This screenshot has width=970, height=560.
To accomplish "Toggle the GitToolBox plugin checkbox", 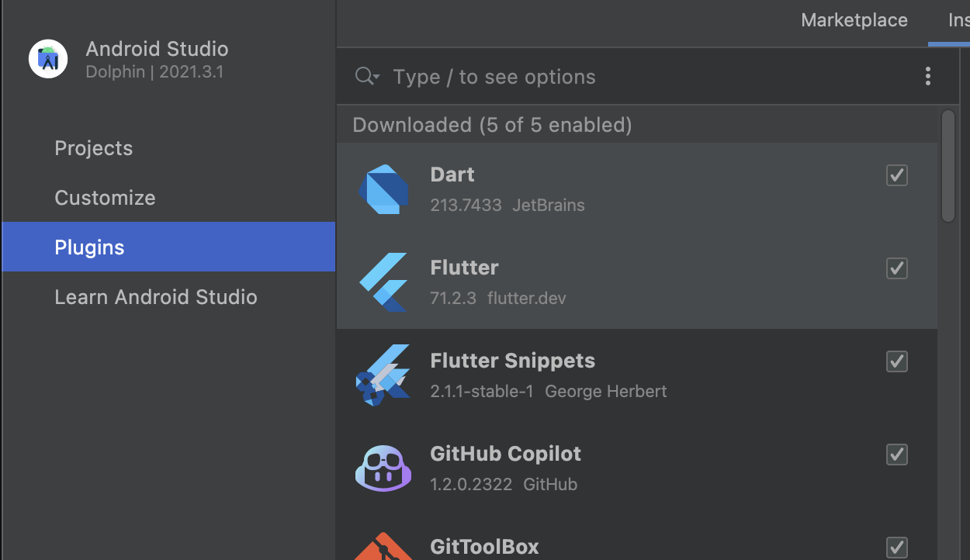I will tap(897, 548).
